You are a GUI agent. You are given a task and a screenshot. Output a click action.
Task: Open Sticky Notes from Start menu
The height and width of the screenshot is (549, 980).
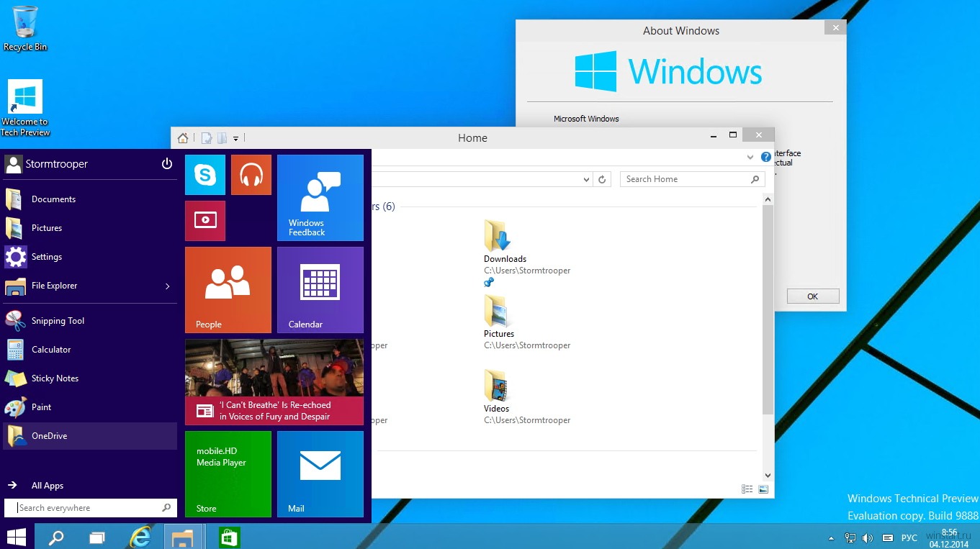tap(90, 378)
